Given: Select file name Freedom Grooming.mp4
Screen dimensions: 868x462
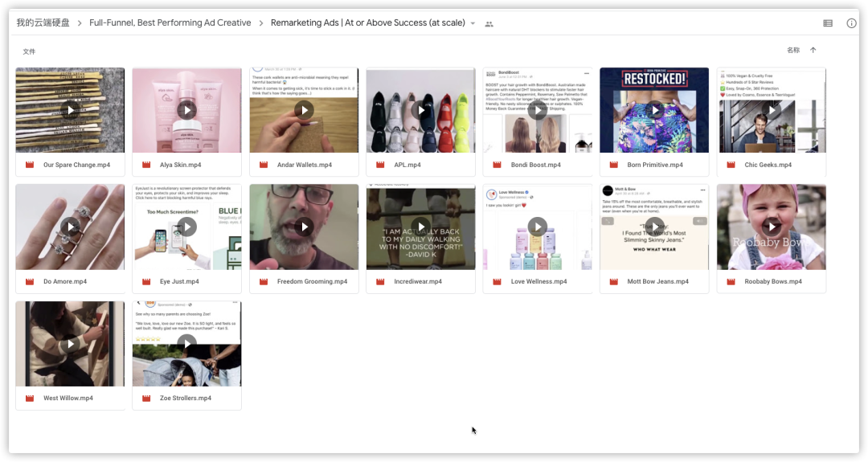Looking at the screenshot, I should 312,282.
